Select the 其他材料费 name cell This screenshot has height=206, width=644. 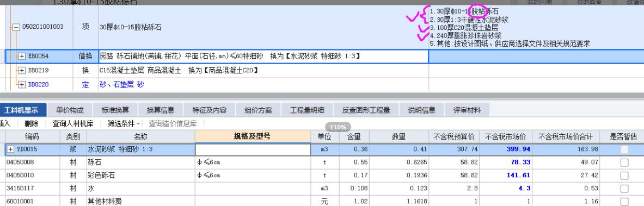[x=140, y=201]
